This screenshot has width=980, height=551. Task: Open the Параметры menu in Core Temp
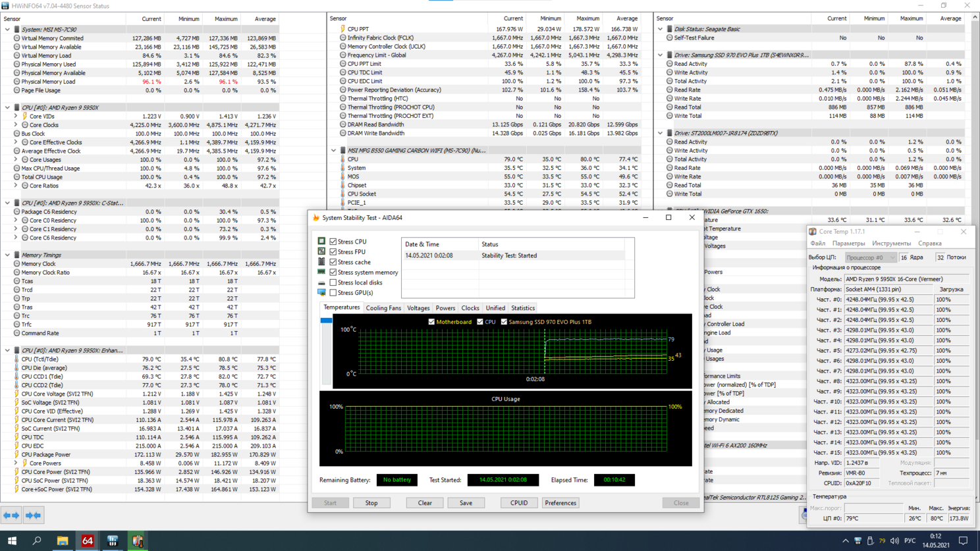pyautogui.click(x=848, y=244)
